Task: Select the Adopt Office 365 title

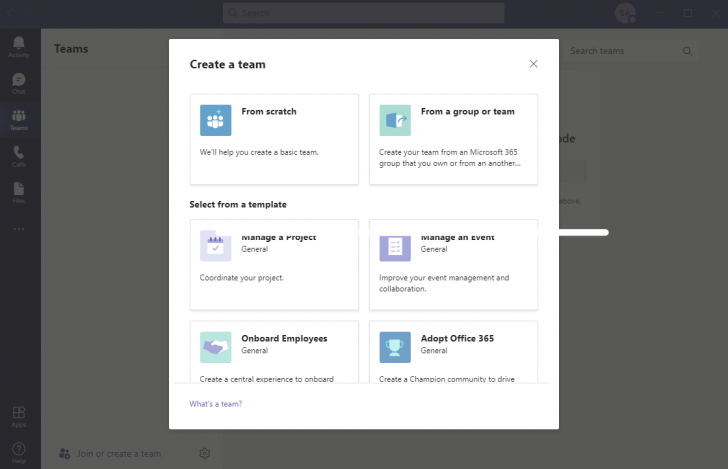Action: click(x=457, y=339)
